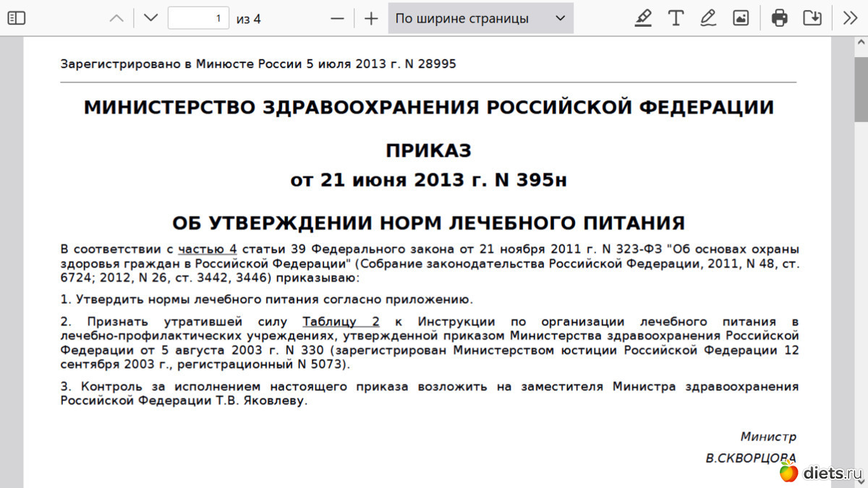The width and height of the screenshot is (868, 488).
Task: Select the draw pencil tool
Action: pyautogui.click(x=708, y=18)
